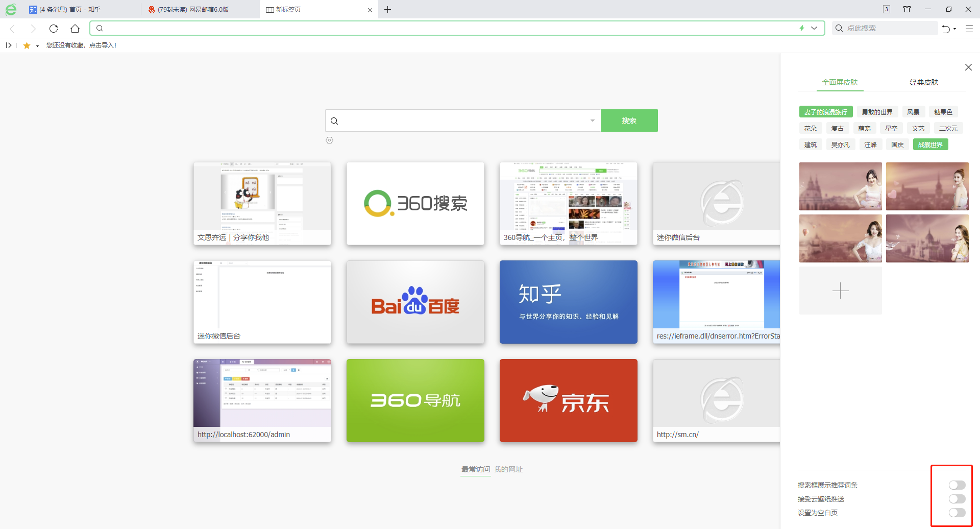
Task: Click the favorites star icon
Action: [27, 45]
